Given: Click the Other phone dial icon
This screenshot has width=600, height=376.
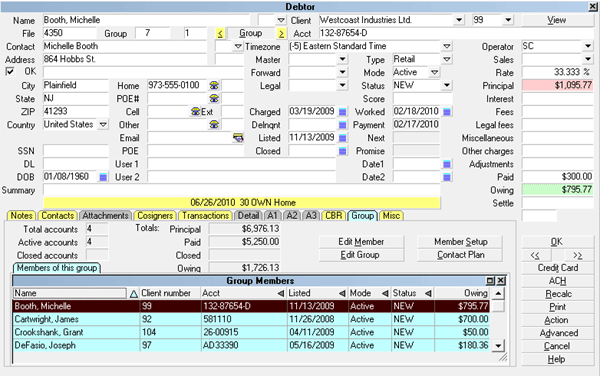Looking at the screenshot, I should coord(214,125).
